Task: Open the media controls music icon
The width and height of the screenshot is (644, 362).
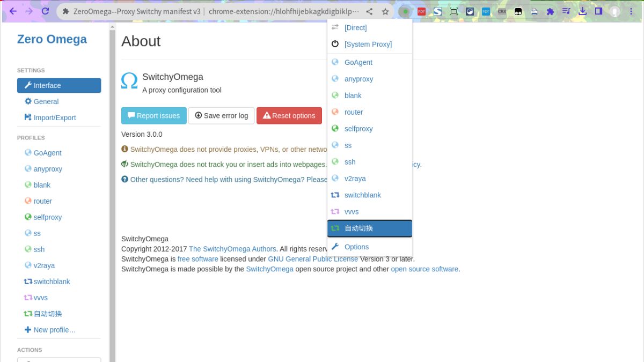Action: (x=566, y=11)
